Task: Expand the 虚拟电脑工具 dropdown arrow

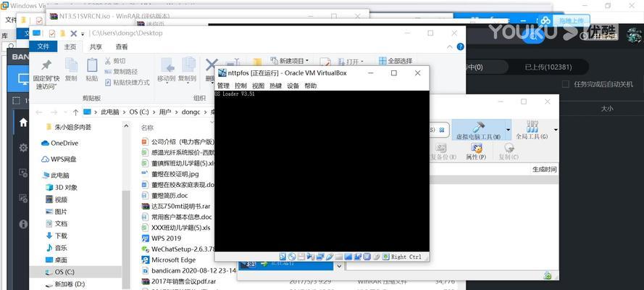Action: coord(508,130)
